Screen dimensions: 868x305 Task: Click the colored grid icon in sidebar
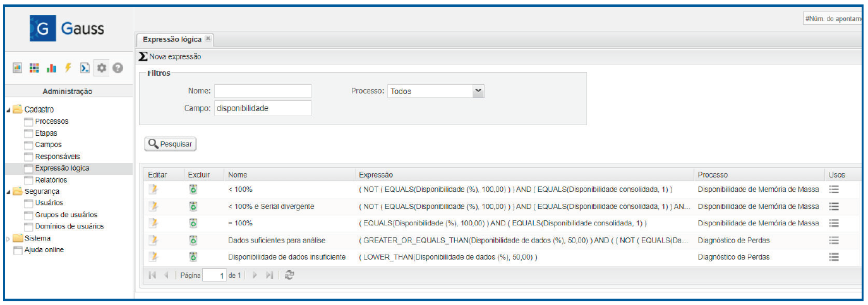tap(34, 68)
